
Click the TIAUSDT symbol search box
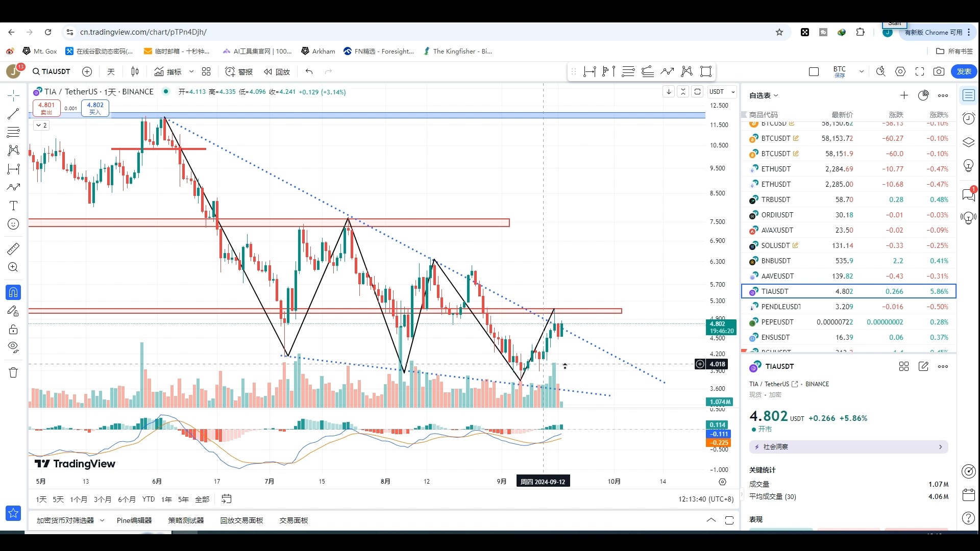coord(52,71)
